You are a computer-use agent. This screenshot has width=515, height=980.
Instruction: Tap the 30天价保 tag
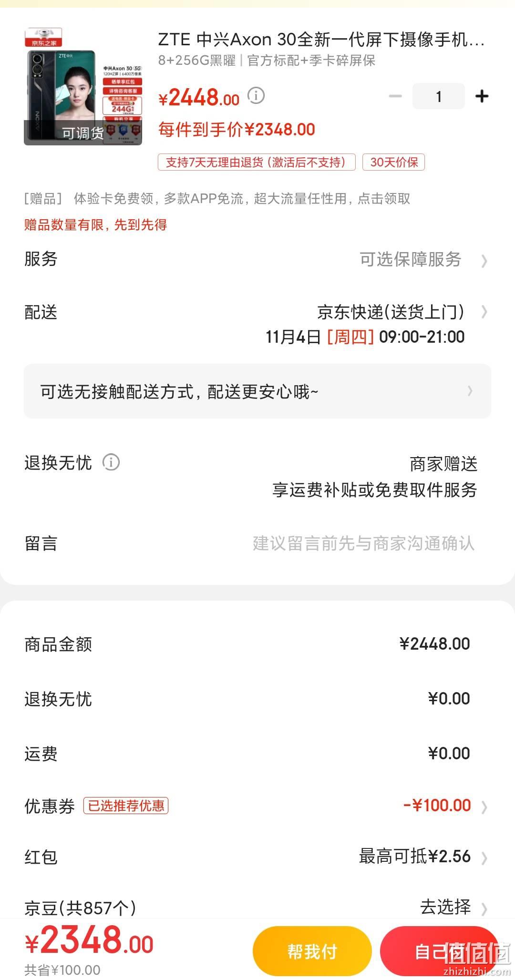point(394,162)
